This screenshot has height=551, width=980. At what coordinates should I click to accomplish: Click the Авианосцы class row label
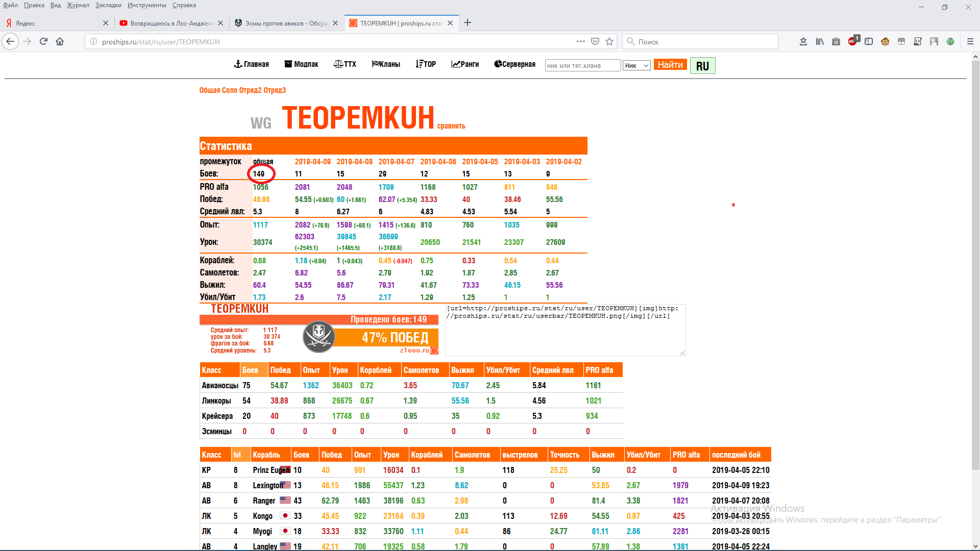[220, 385]
